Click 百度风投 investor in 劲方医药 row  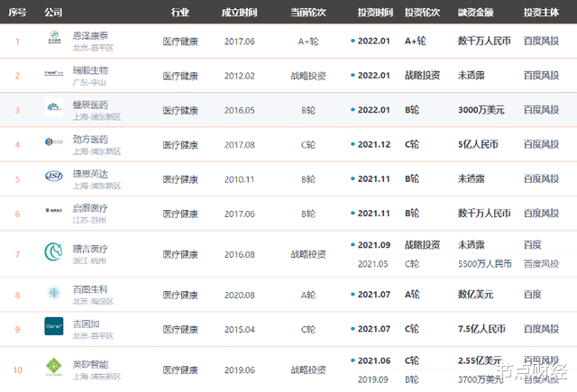click(x=541, y=144)
